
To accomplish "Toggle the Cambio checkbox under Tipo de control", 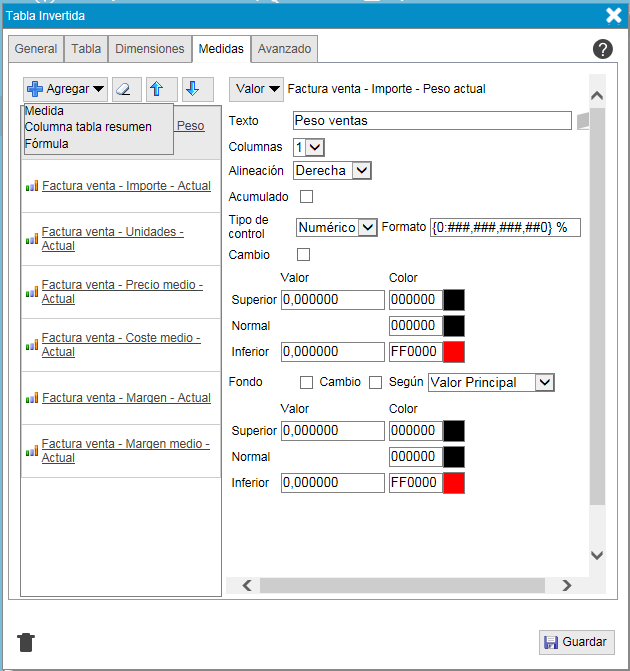I will [304, 255].
